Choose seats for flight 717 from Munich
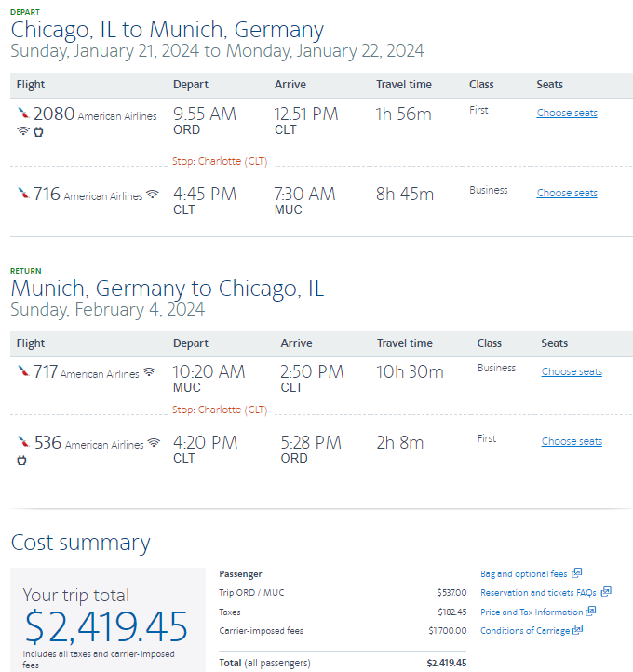This screenshot has height=672, width=633. 572,371
